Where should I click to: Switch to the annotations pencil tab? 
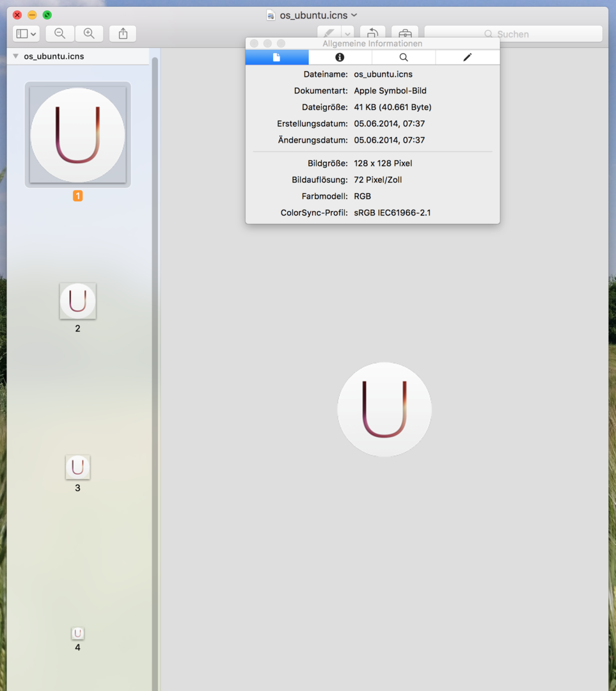[468, 58]
